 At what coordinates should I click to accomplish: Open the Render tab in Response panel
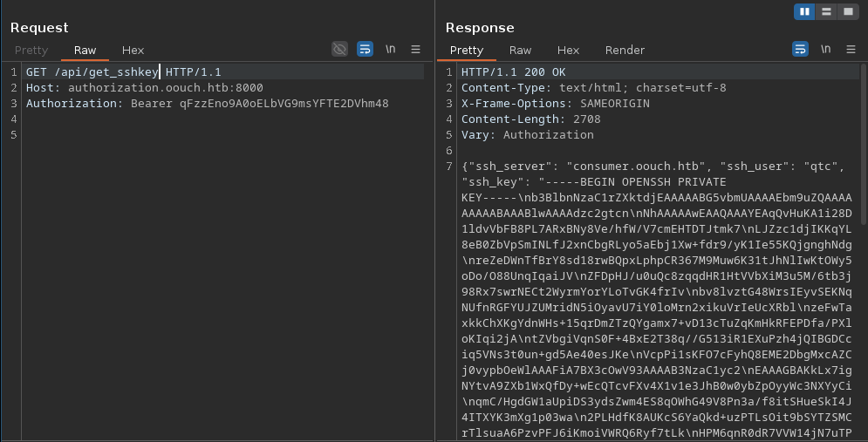coord(625,51)
